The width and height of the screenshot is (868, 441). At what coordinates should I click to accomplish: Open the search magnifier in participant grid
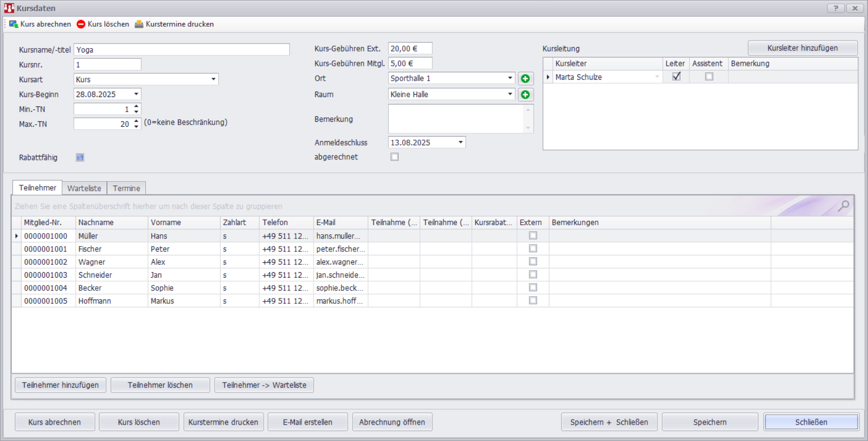[x=843, y=206]
